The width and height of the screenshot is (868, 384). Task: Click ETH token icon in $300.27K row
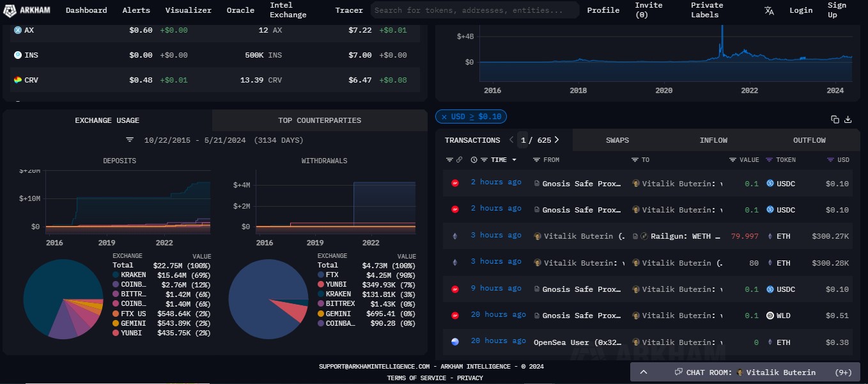point(770,236)
